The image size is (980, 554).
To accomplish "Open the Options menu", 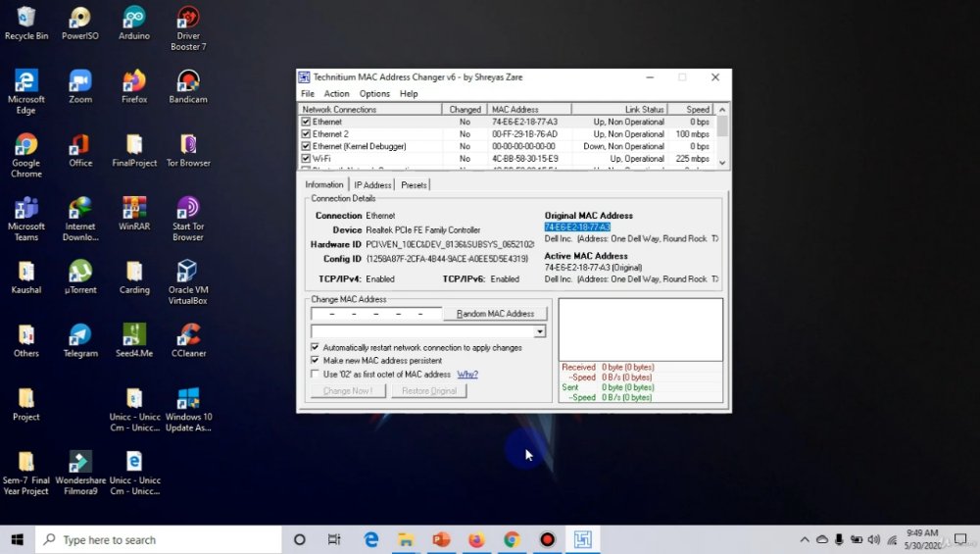I will pos(374,94).
